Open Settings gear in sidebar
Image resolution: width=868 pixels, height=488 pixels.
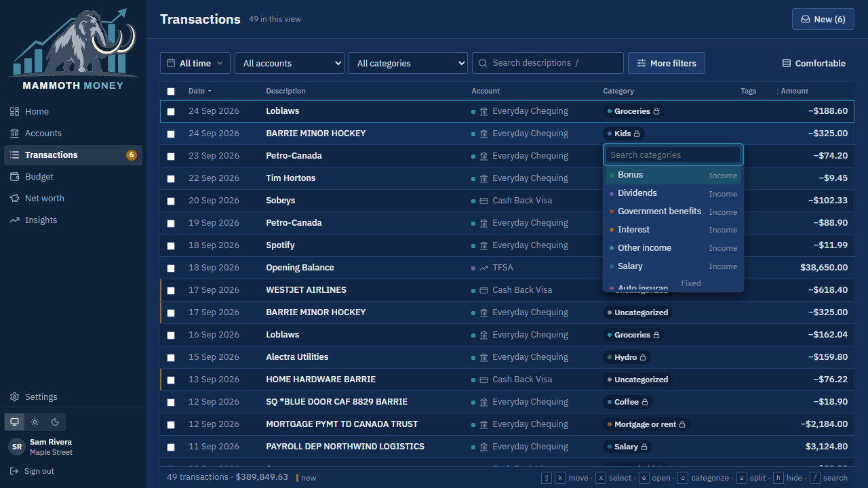14,397
